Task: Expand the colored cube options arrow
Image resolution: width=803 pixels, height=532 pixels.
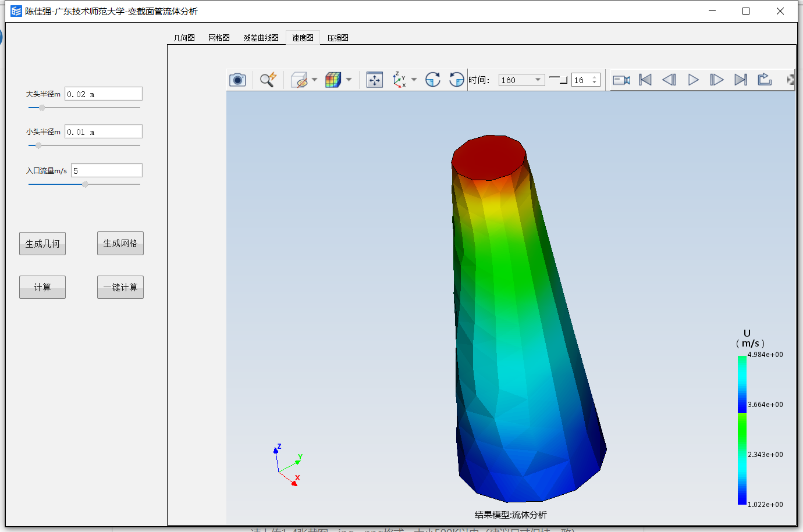Action: tap(349, 80)
